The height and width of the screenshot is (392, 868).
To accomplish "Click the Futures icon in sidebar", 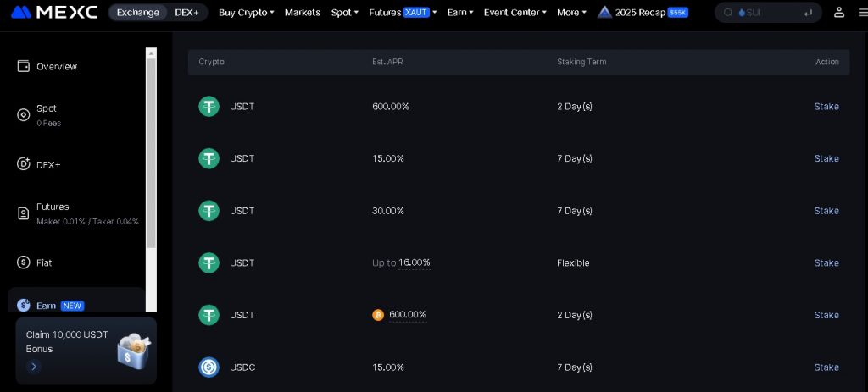I will (x=24, y=213).
